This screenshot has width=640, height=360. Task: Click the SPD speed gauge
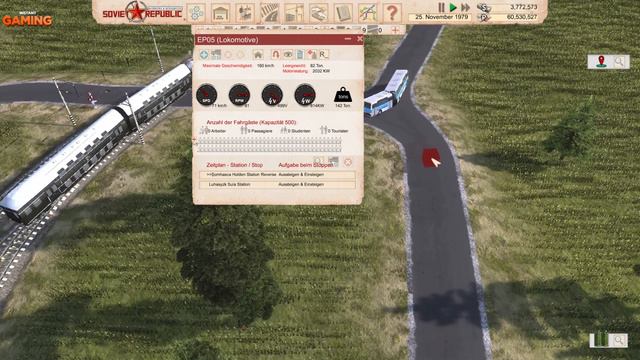[x=207, y=95]
